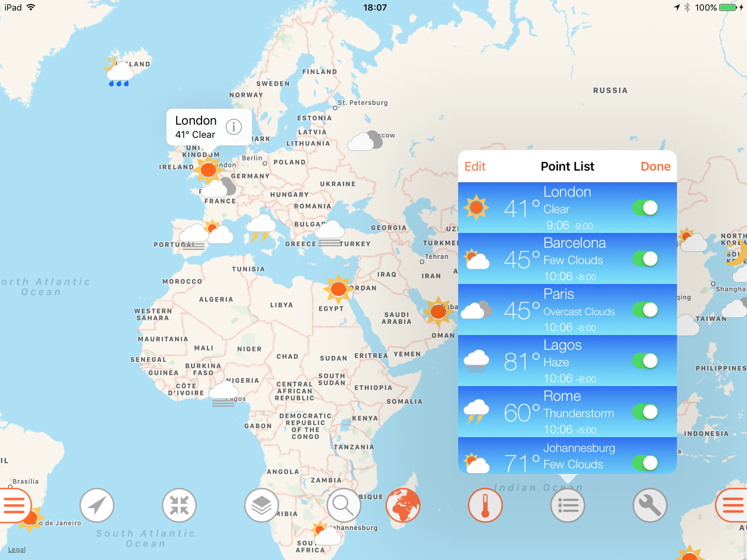747x560 pixels.
Task: Turn off the Barcelona toggle
Action: point(645,259)
